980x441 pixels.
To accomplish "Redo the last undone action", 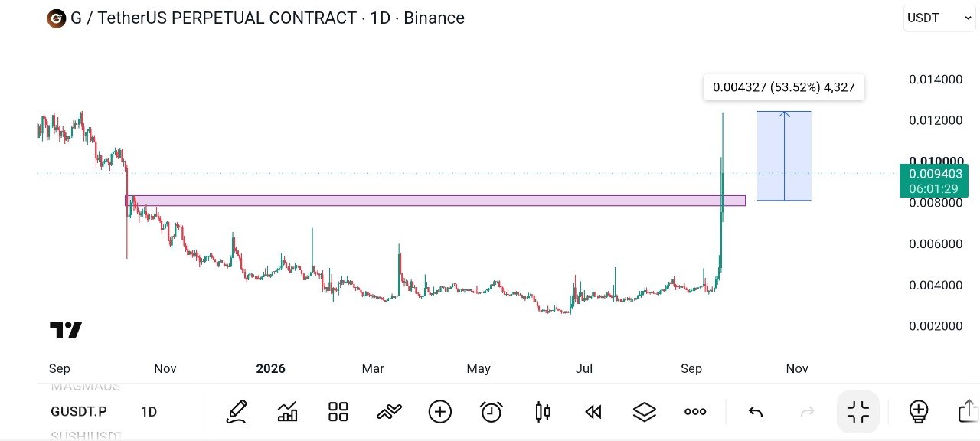I will (807, 412).
